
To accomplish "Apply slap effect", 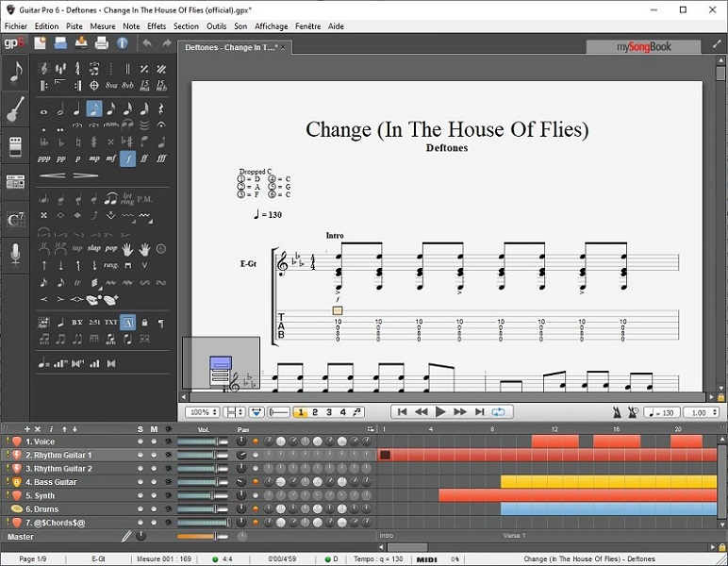I will (93, 248).
